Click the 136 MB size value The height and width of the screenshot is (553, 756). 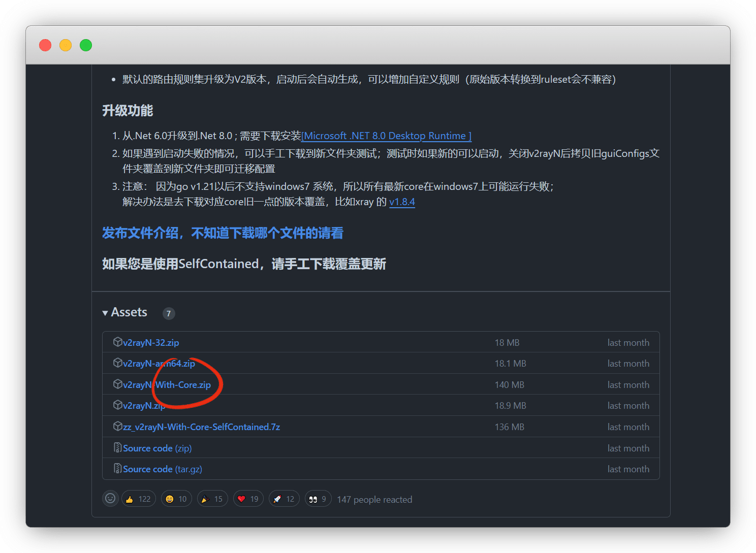(509, 427)
